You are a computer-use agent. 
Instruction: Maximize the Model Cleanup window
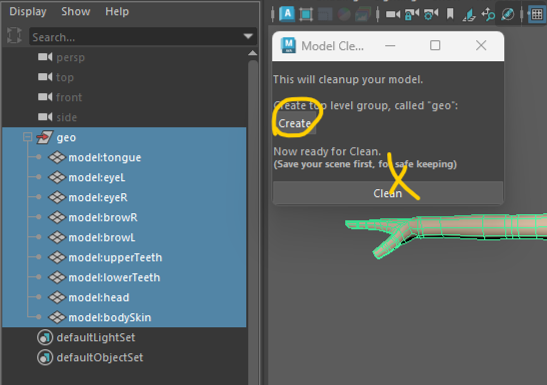435,45
